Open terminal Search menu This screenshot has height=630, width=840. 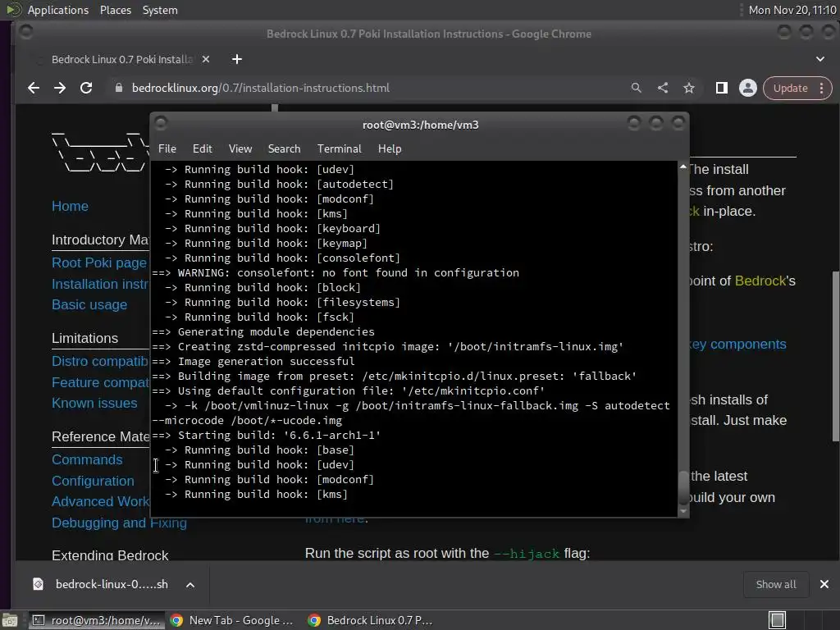click(284, 149)
